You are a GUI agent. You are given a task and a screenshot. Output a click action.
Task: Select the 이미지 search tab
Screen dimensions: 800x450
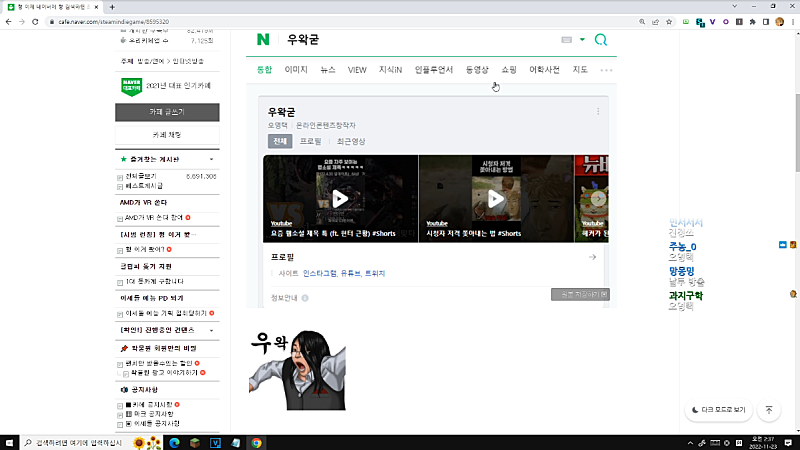click(x=296, y=70)
